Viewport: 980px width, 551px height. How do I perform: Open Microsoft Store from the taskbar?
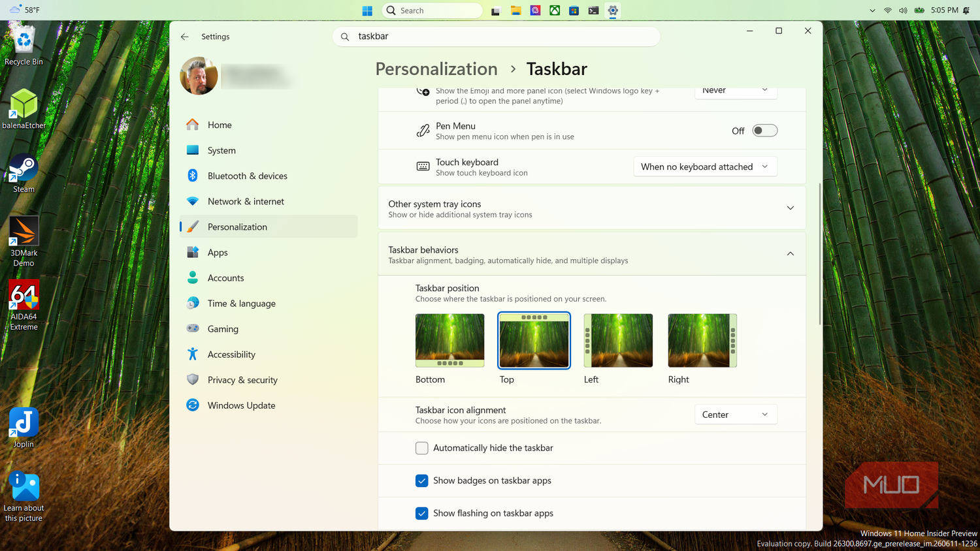[574, 10]
